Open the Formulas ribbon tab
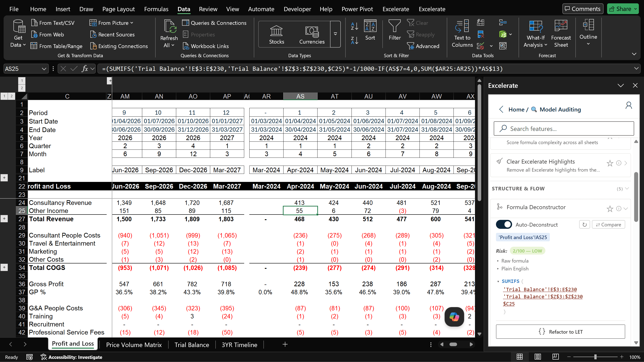This screenshot has width=644, height=362. click(156, 9)
